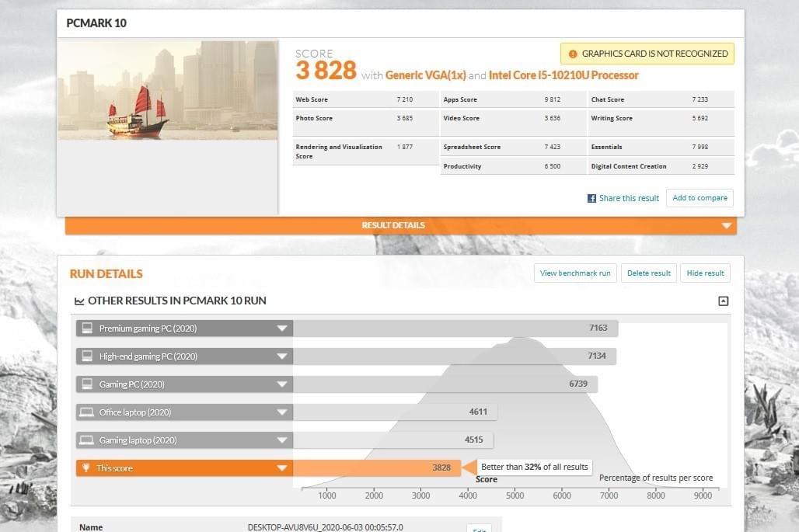Click the Spreadsheet Score row
This screenshot has width=799, height=532.
point(513,147)
